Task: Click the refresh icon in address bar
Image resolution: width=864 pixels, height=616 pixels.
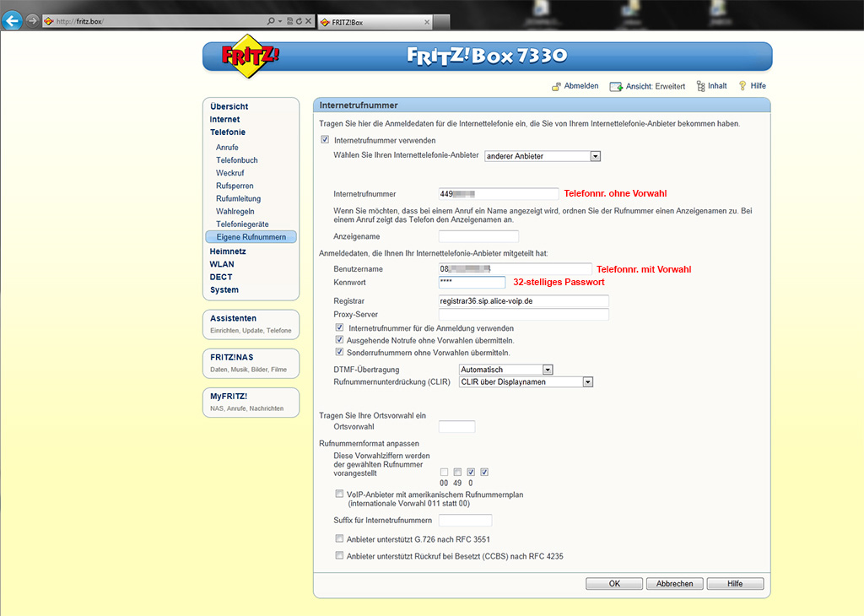Action: point(299,21)
